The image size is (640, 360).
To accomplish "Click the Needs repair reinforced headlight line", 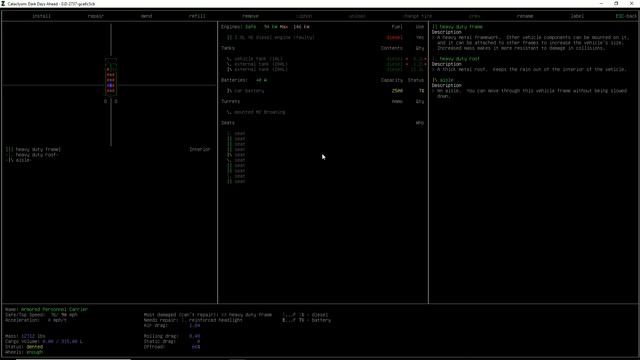I will click(193, 320).
